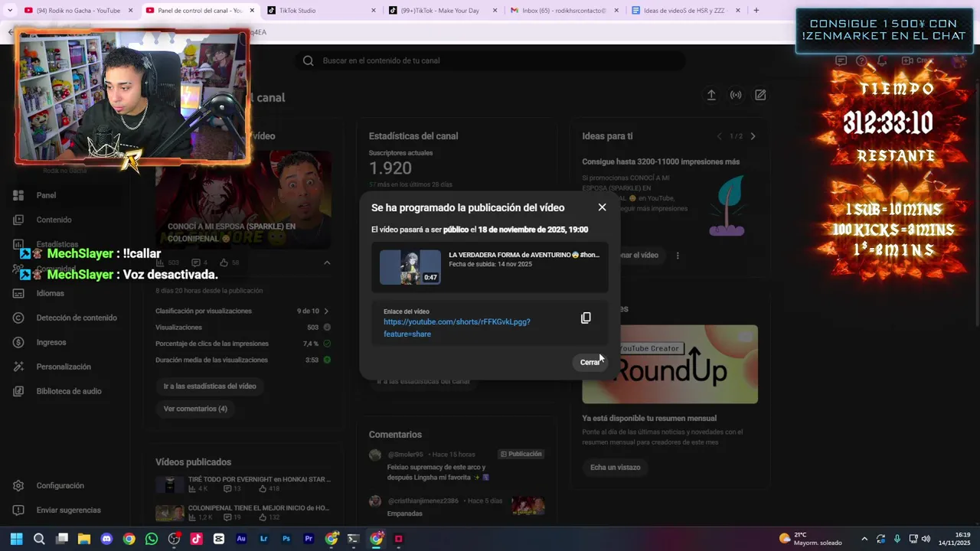Close the scheduled publication dialog with X

click(602, 207)
